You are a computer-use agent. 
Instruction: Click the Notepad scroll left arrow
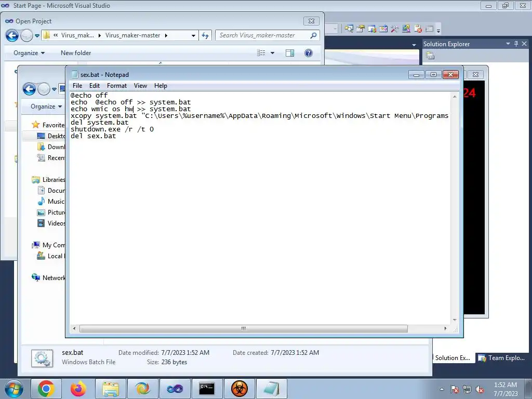(x=75, y=328)
